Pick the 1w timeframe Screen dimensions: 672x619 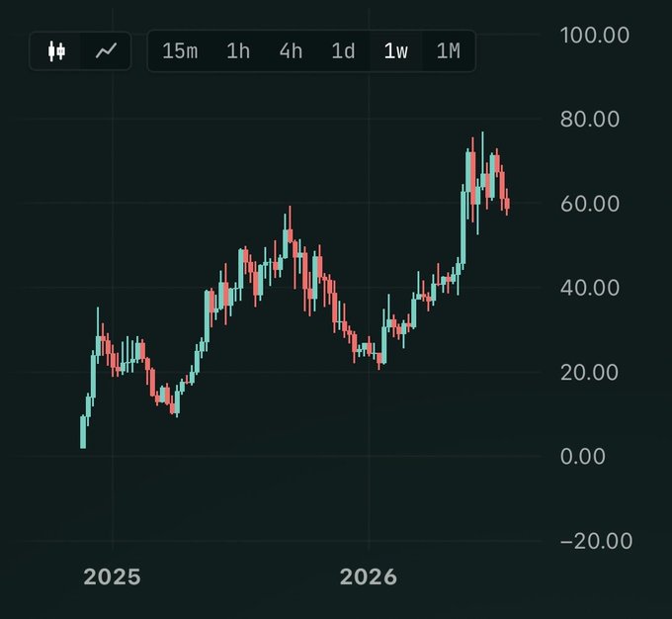click(396, 51)
